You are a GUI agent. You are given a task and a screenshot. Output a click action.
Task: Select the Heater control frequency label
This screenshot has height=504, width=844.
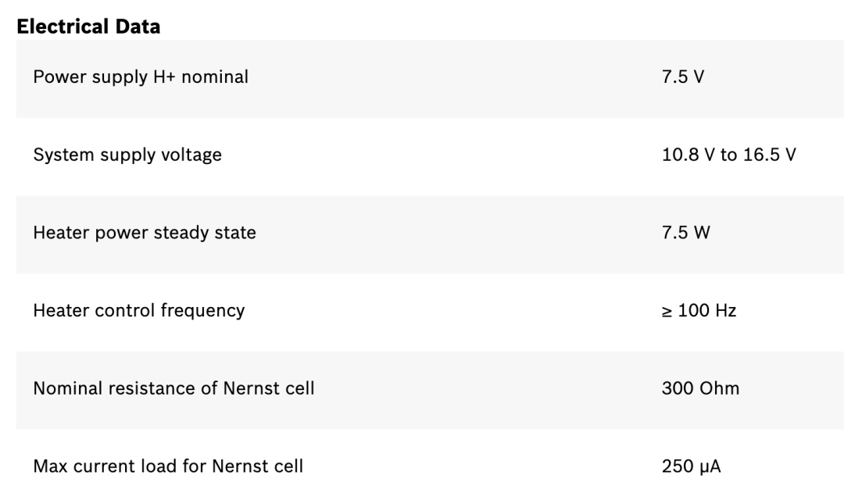(x=139, y=311)
